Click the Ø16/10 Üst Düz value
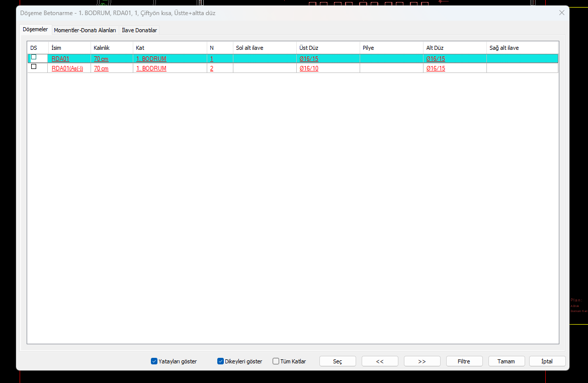 point(309,68)
